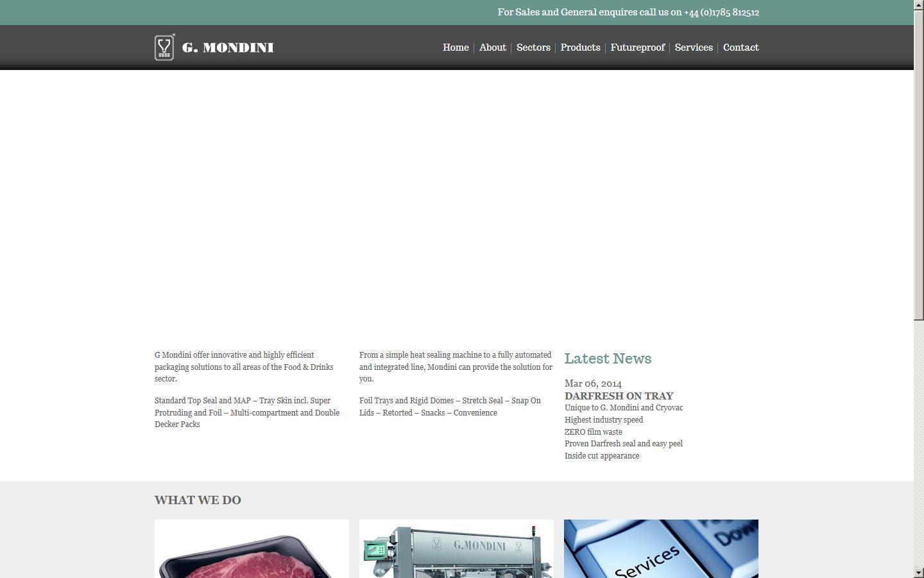Open the Home menu item
924x578 pixels.
click(x=456, y=48)
